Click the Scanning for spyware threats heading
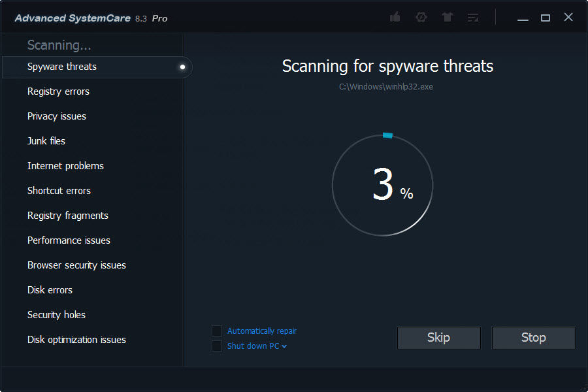The image size is (588, 392). pyautogui.click(x=387, y=67)
